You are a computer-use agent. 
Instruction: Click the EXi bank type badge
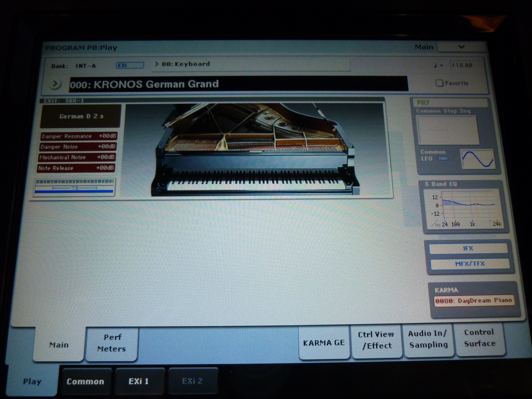(130, 65)
